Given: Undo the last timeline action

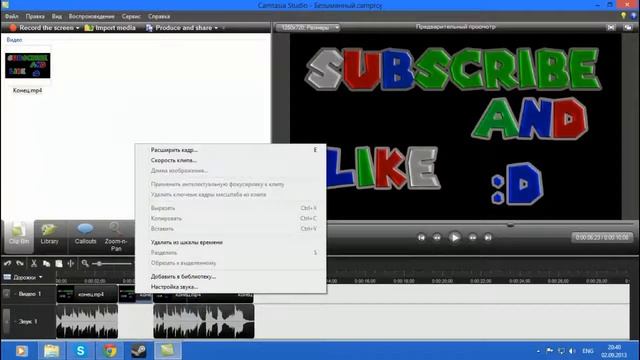Looking at the screenshot, I should tap(7, 264).
